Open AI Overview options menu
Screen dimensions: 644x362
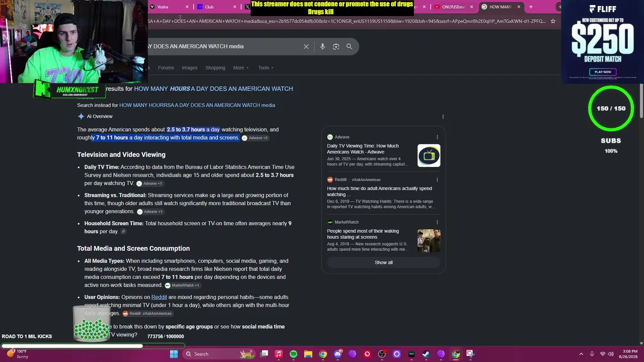click(x=443, y=117)
